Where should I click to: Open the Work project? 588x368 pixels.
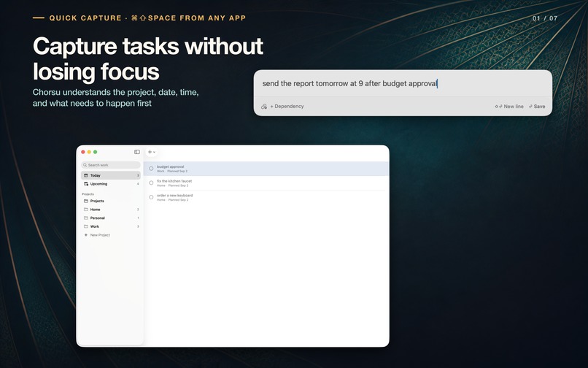pyautogui.click(x=111, y=226)
